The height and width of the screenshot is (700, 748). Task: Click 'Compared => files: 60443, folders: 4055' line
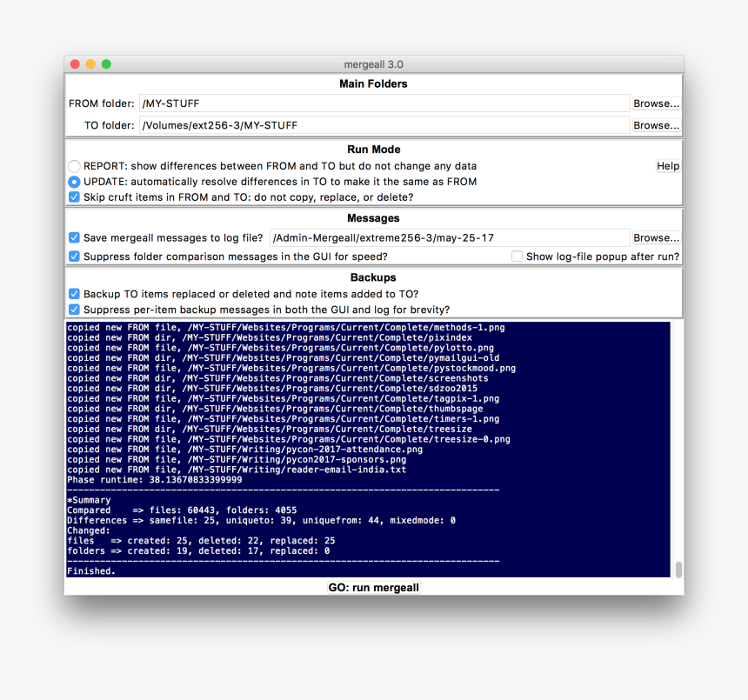click(x=182, y=510)
